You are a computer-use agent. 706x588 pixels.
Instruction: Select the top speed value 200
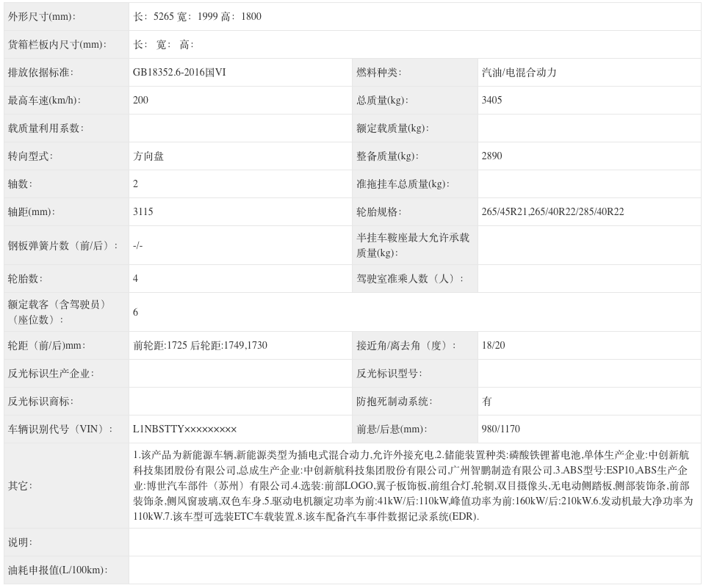(138, 100)
